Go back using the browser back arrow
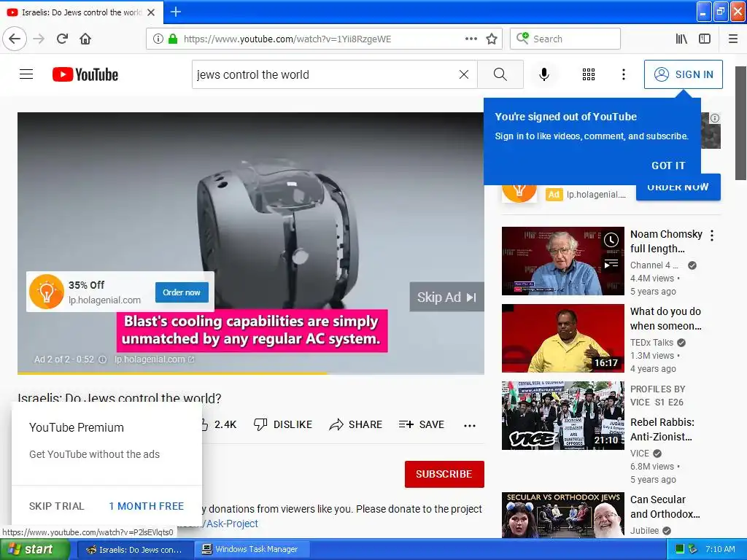This screenshot has width=747, height=560. (15, 39)
